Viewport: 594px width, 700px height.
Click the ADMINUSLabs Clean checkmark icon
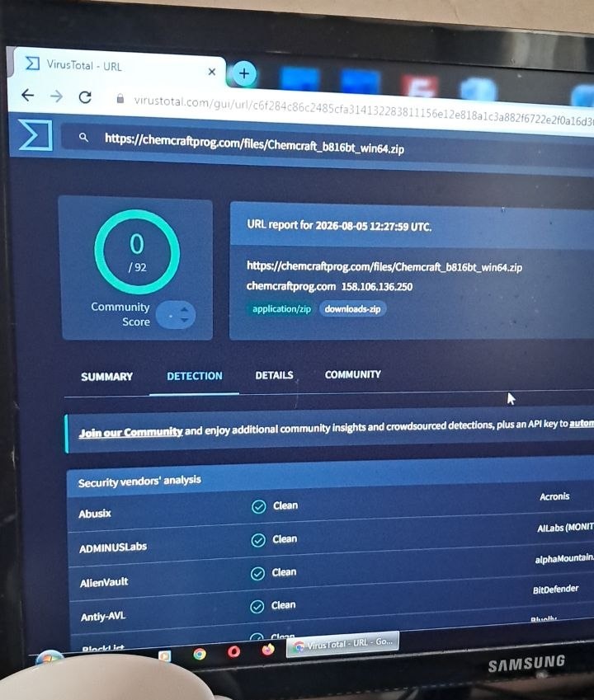(x=258, y=540)
